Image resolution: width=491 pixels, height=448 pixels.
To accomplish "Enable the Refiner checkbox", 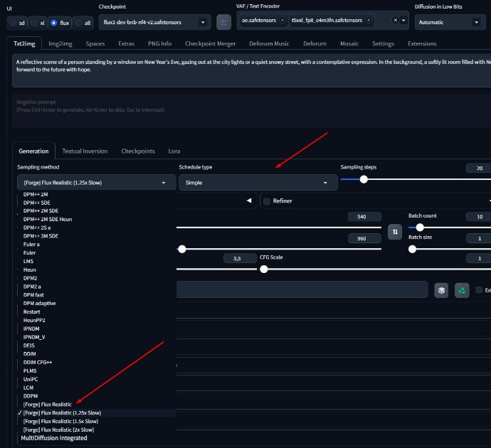I will tap(267, 201).
